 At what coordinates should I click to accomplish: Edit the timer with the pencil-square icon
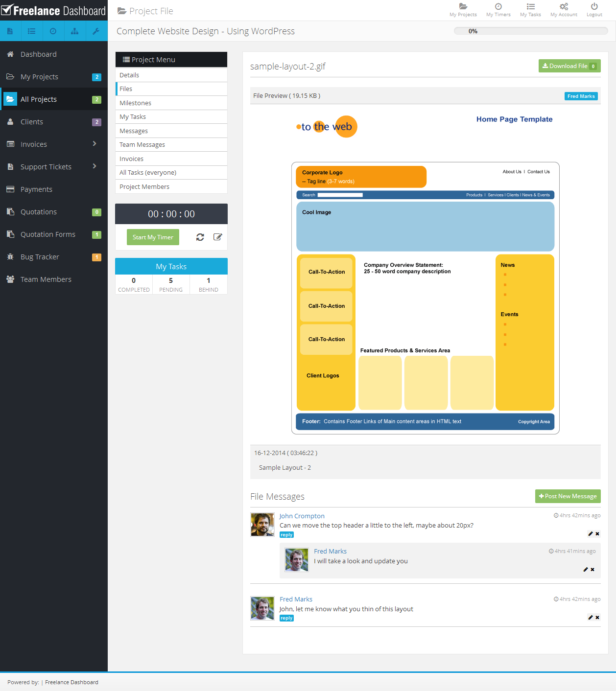click(218, 237)
